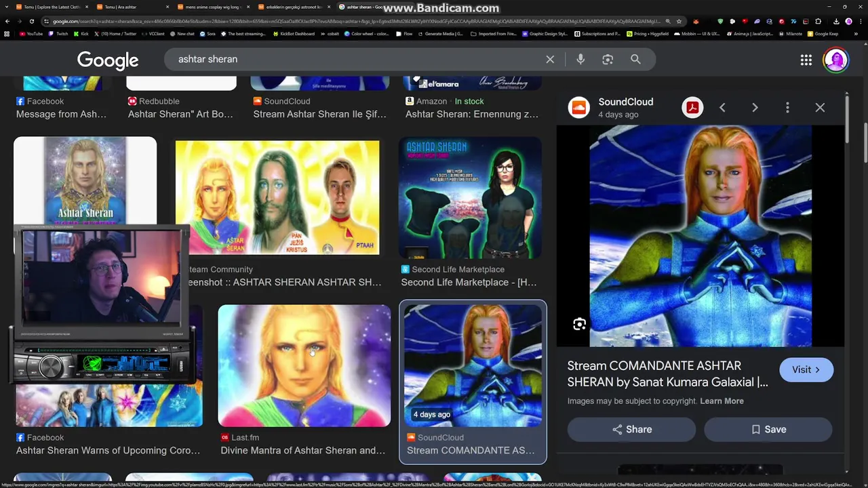Click red extension badge in preview header
This screenshot has height=488, width=868.
[x=692, y=108]
